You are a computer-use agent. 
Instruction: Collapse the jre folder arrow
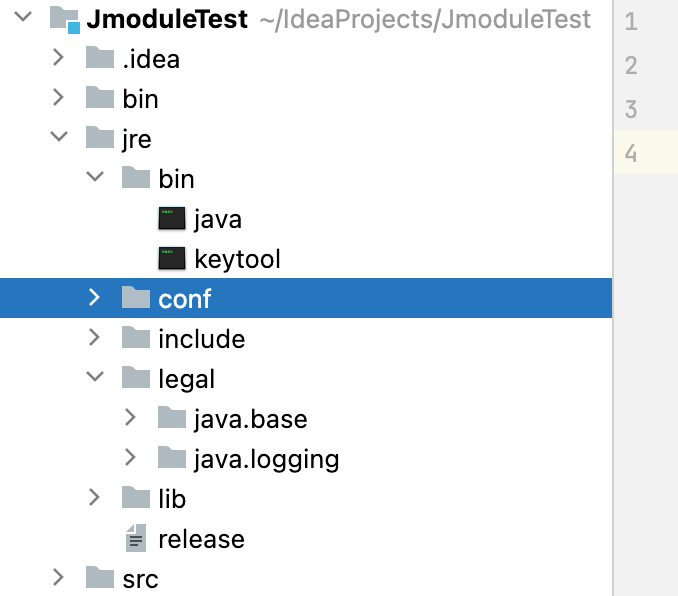click(x=59, y=138)
